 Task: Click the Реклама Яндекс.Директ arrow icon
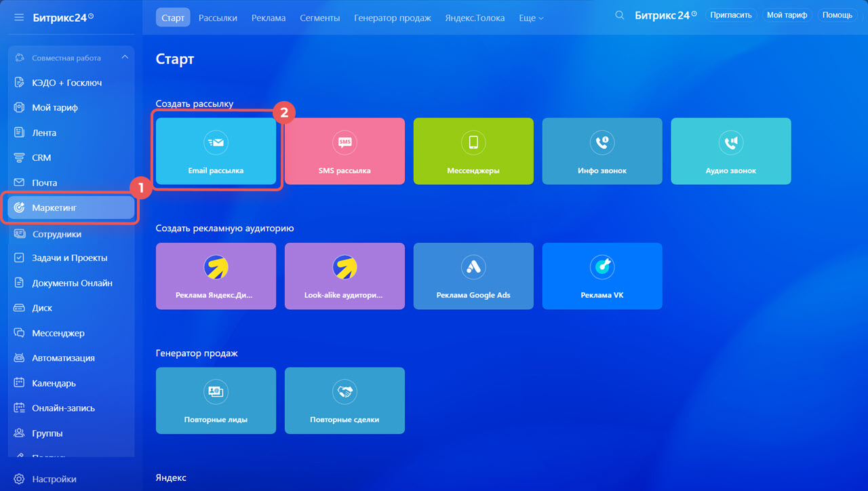(216, 267)
